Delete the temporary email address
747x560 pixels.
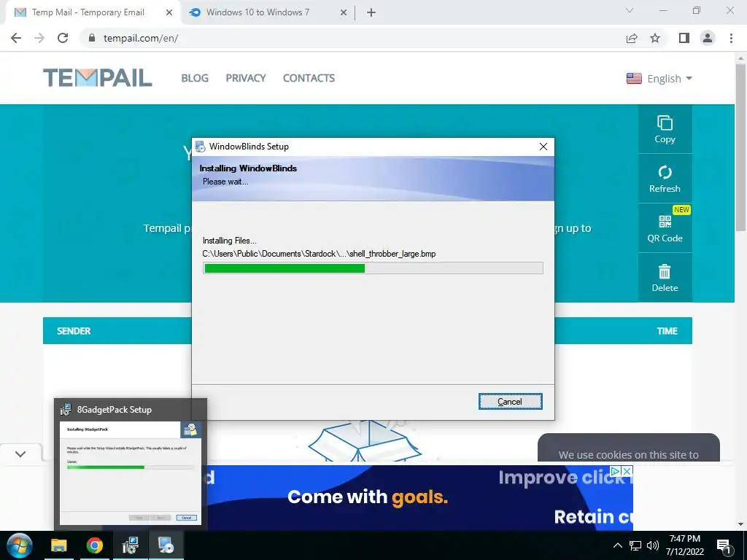pyautogui.click(x=665, y=278)
